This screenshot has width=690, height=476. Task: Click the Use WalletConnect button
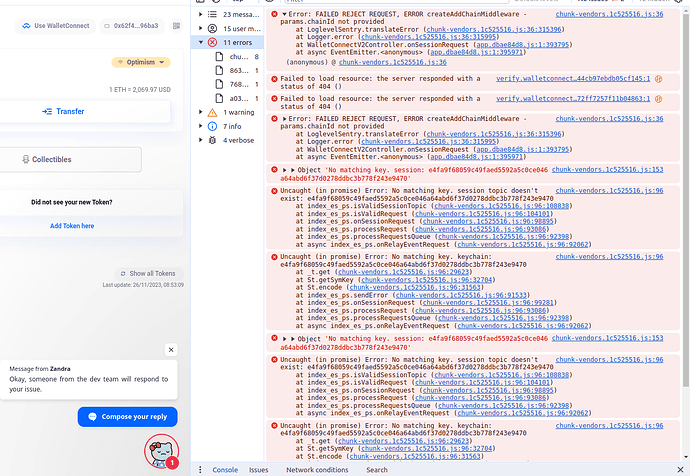(x=56, y=26)
